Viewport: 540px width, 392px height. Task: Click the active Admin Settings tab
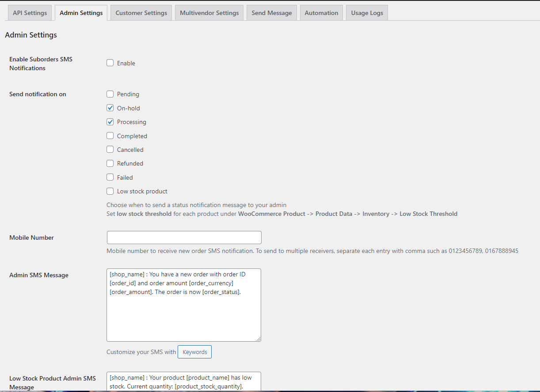[81, 13]
